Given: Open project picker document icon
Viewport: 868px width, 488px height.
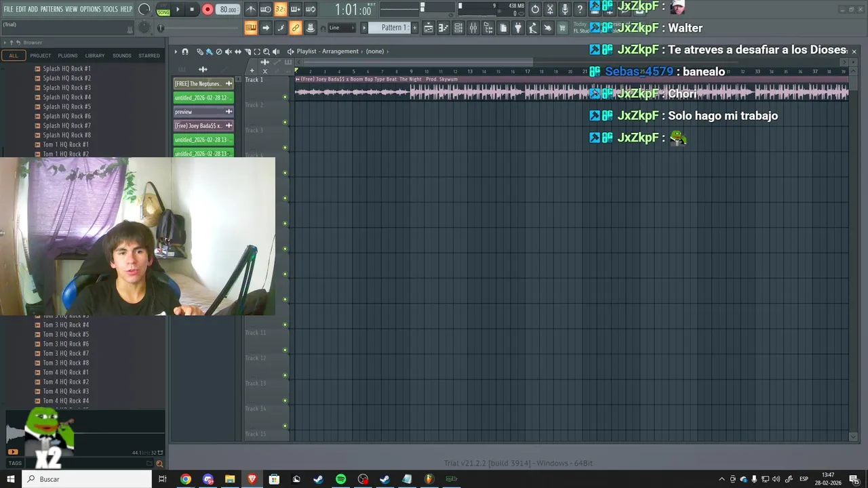Looking at the screenshot, I should click(503, 28).
